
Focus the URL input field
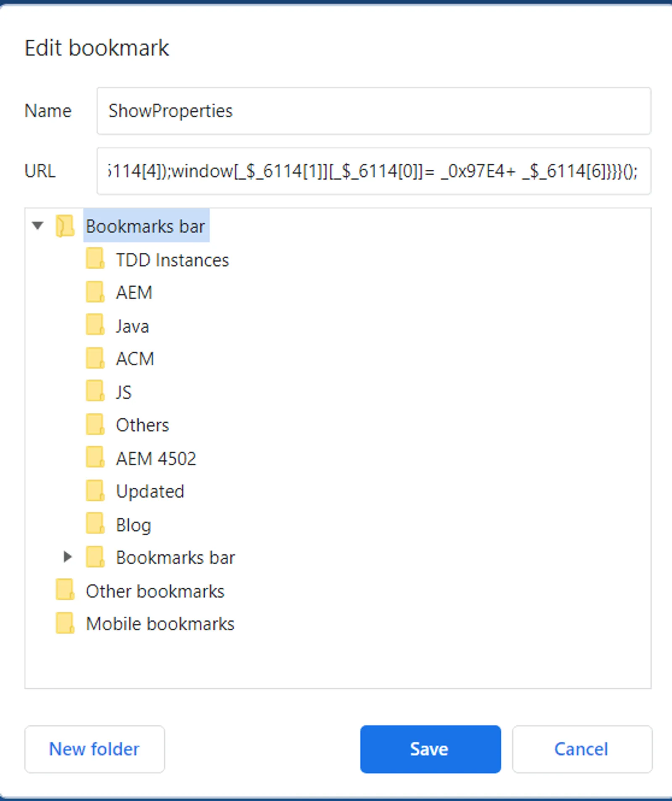pyautogui.click(x=373, y=171)
